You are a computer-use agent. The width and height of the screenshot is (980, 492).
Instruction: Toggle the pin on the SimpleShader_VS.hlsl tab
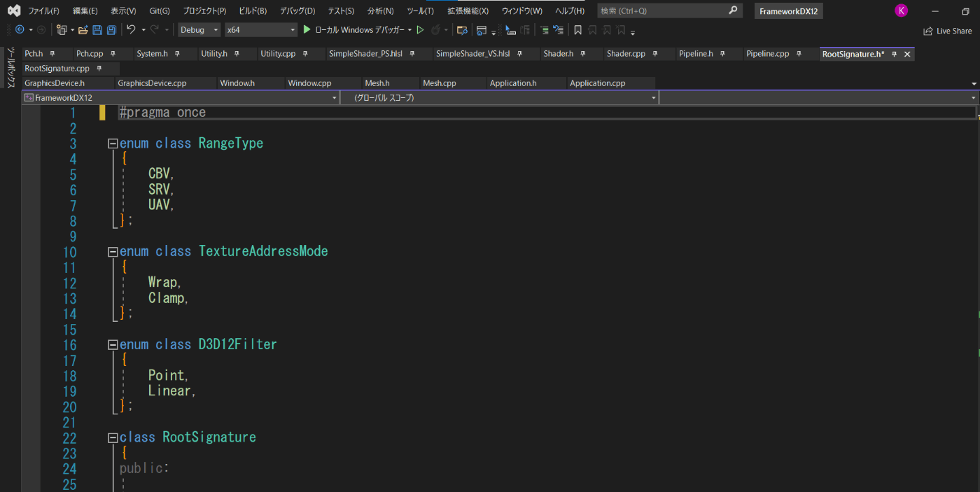(x=520, y=54)
